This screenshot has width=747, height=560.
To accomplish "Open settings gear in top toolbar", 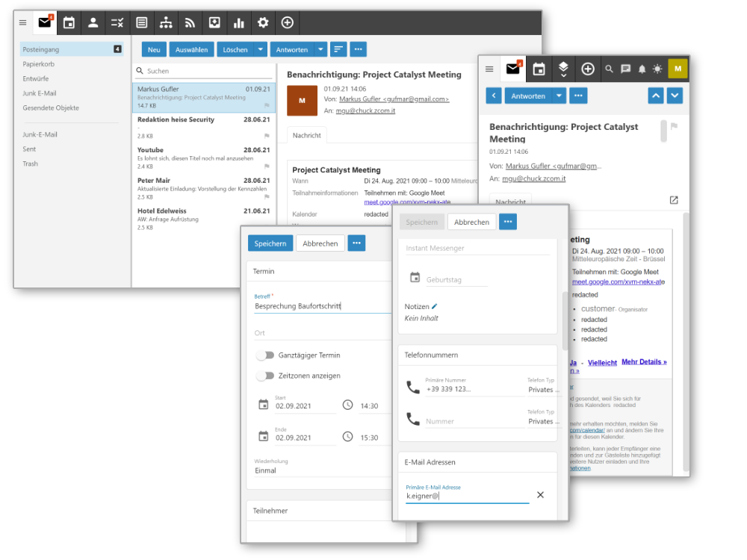I will point(263,22).
